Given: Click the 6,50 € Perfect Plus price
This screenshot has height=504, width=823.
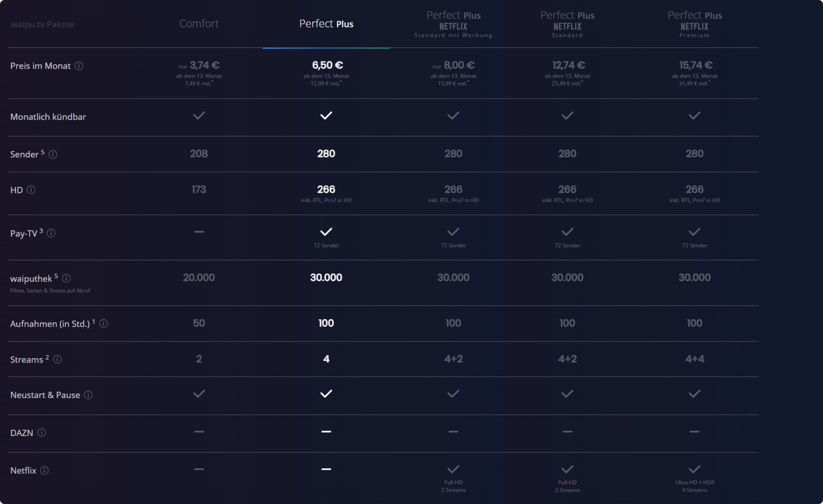Looking at the screenshot, I should point(327,65).
